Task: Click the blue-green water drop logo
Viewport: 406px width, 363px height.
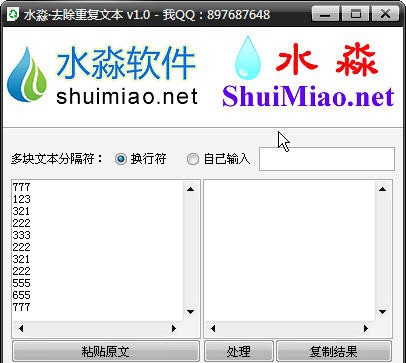Action: 27,75
